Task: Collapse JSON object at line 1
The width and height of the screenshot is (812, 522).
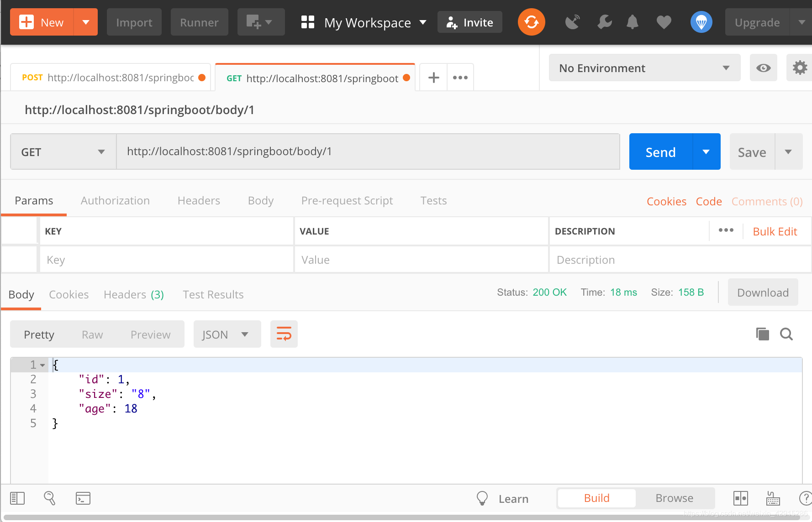Action: coord(42,365)
